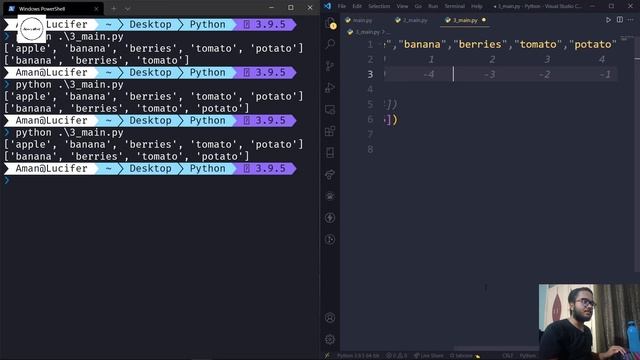Click the "Aman@Lucifer" segment in the last prompt

click(x=51, y=169)
